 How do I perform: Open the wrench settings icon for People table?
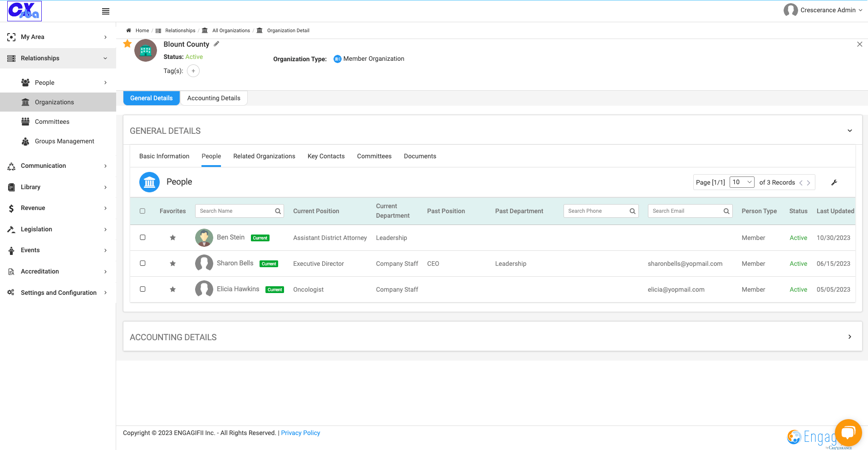(x=834, y=182)
